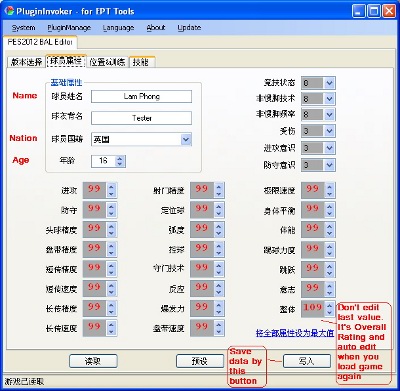Switch to the 位置&训练 tab

tap(107, 62)
